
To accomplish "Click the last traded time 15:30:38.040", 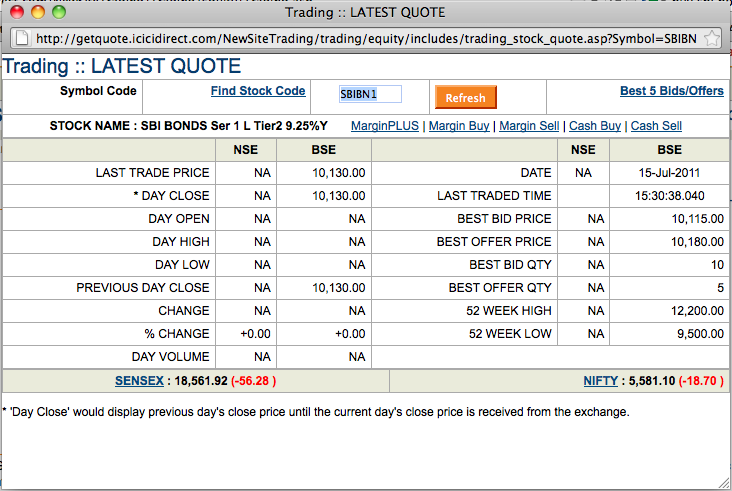I will pyautogui.click(x=669, y=196).
